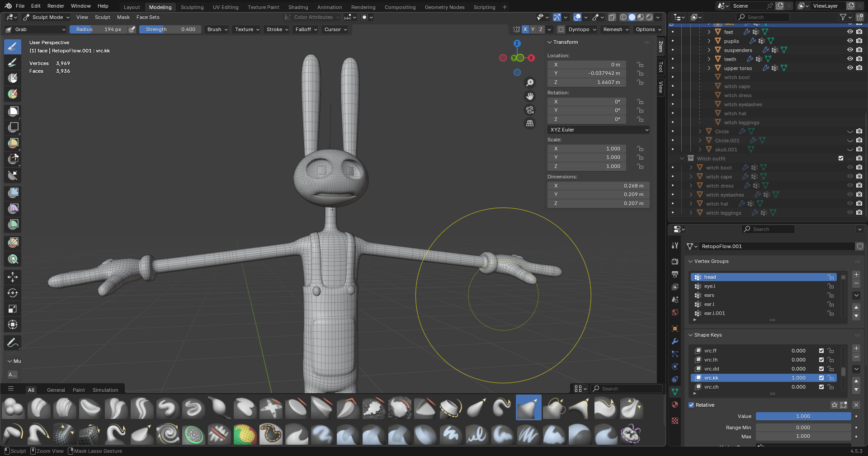Open Modifiers wrench tab in properties
Screen dimensions: 868x456
pos(675,341)
